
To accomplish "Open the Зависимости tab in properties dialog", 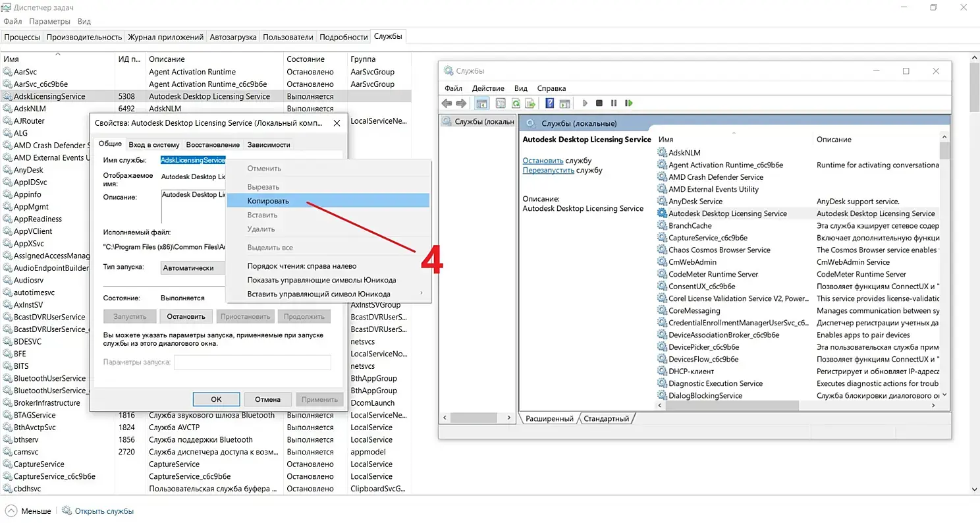I will [x=269, y=145].
